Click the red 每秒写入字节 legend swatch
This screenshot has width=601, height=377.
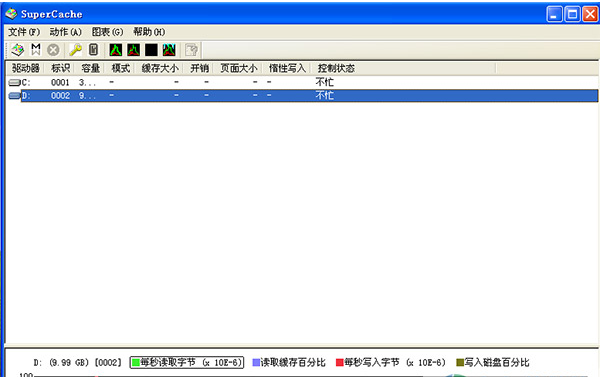pos(340,362)
